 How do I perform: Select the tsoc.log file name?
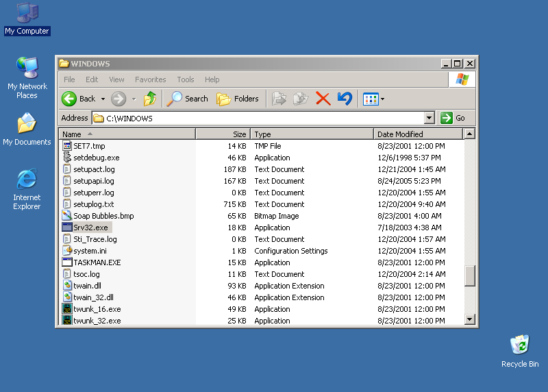86,274
